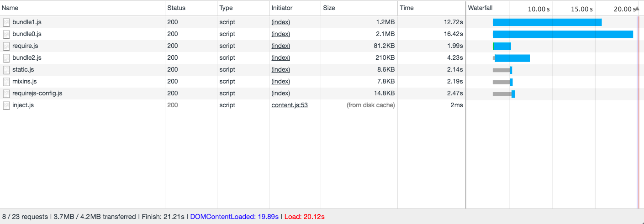Sort requests by the Waterfall sort arrow
Image resolution: width=644 pixels, height=224 pixels.
pos(638,8)
